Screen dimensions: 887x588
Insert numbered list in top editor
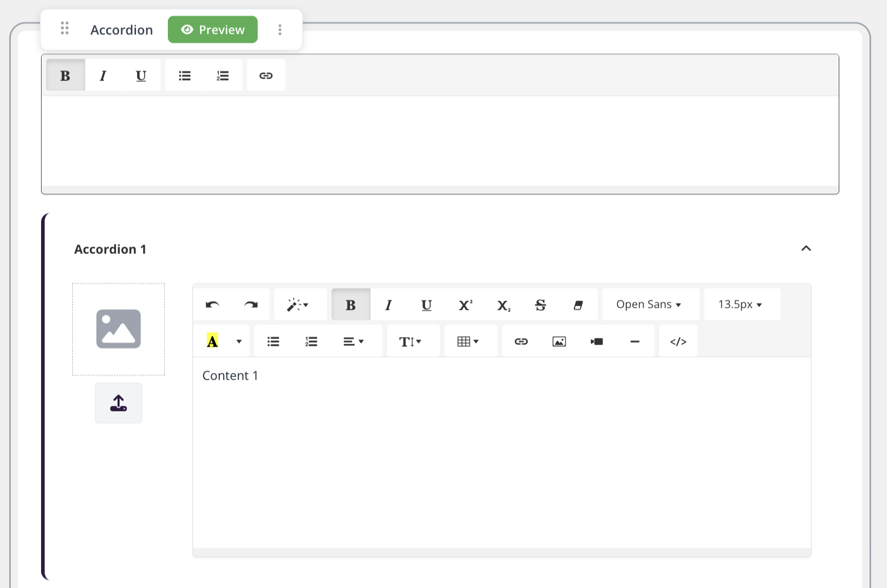pyautogui.click(x=223, y=75)
